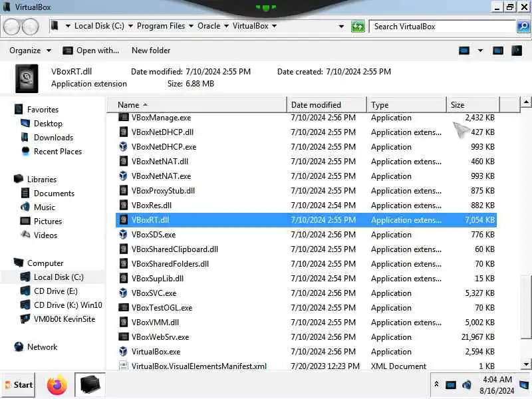Refresh the VirtualBox folder view
Image resolution: width=532 pixels, height=399 pixels.
pyautogui.click(x=358, y=26)
